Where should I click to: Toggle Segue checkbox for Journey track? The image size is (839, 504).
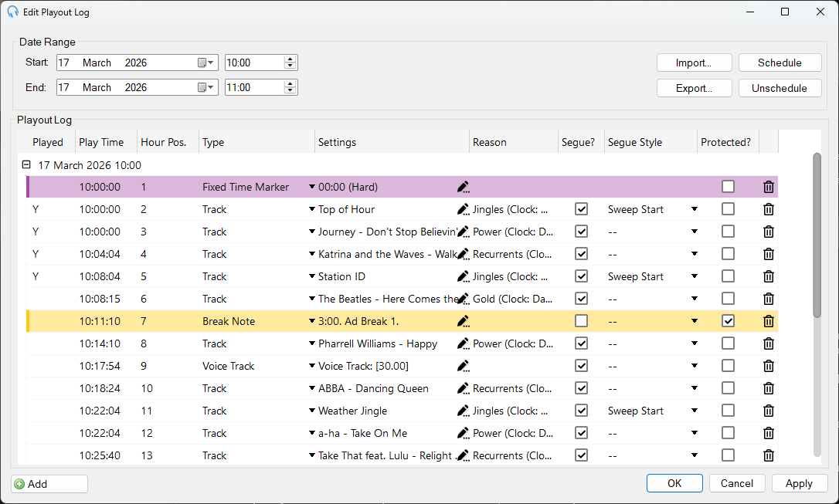click(x=581, y=232)
